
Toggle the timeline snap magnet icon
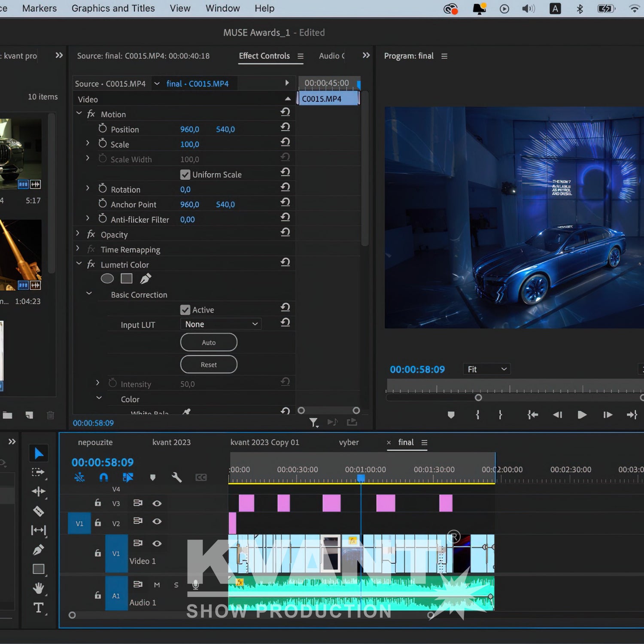[x=103, y=477]
